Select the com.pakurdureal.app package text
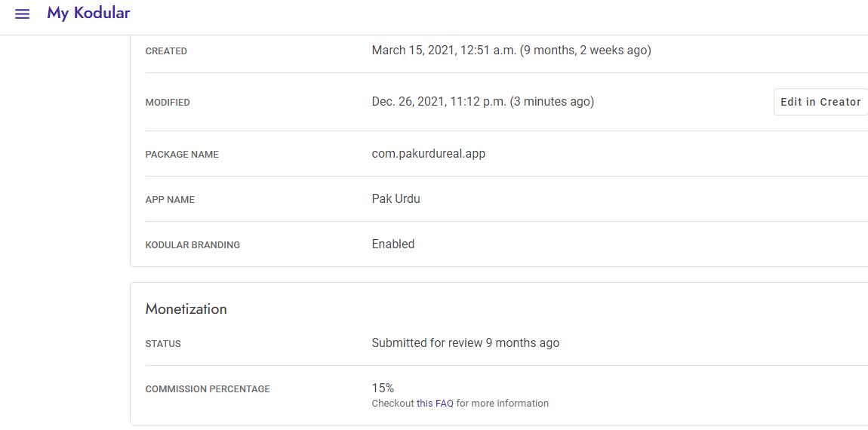 (x=428, y=154)
